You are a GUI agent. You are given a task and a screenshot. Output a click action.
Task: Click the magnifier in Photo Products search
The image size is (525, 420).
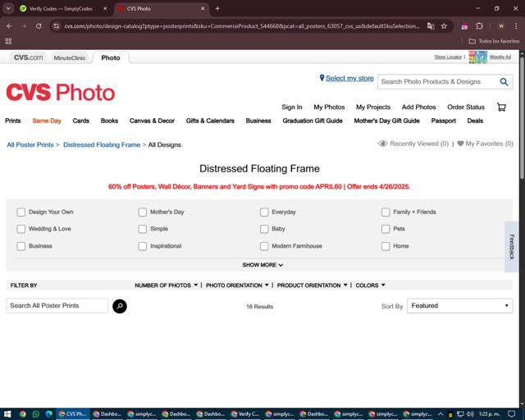click(x=504, y=82)
